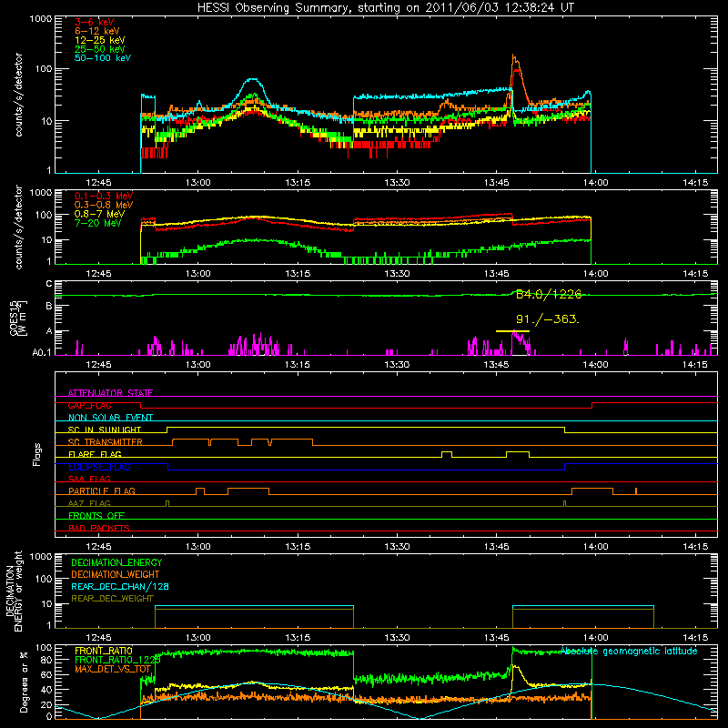The width and height of the screenshot is (728, 728).
Task: Click the 50-100 keV legend label
Action: [x=103, y=58]
